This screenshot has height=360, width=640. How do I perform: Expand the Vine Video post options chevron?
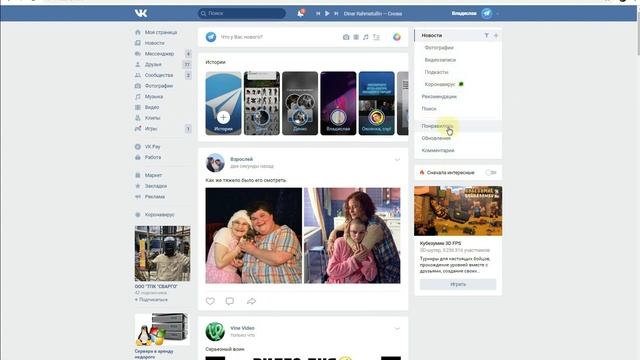click(397, 329)
